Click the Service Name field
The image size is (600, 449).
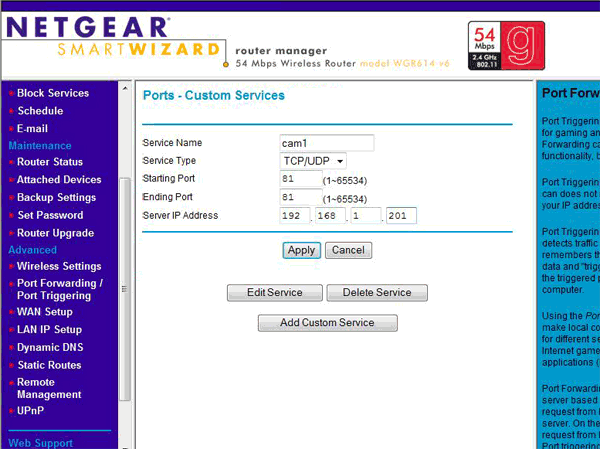(x=327, y=143)
